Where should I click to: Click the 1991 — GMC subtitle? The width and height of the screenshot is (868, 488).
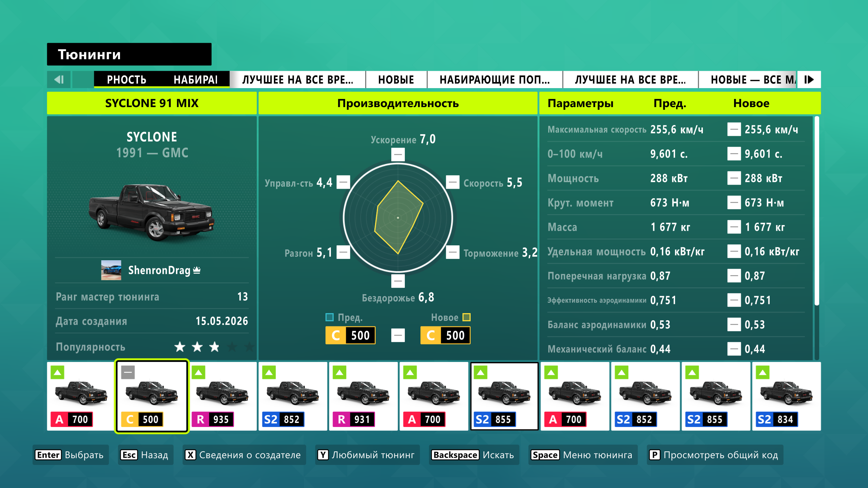pyautogui.click(x=152, y=153)
